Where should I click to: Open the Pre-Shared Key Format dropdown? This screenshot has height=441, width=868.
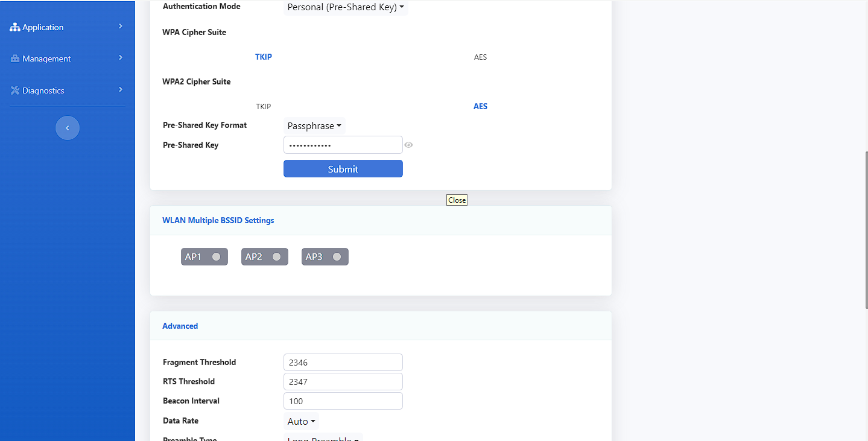[x=314, y=126]
